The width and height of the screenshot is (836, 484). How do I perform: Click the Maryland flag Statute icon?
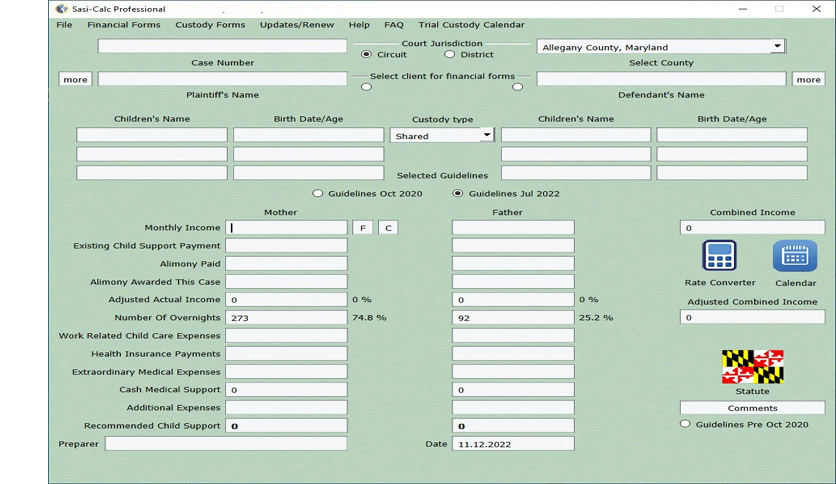click(752, 367)
